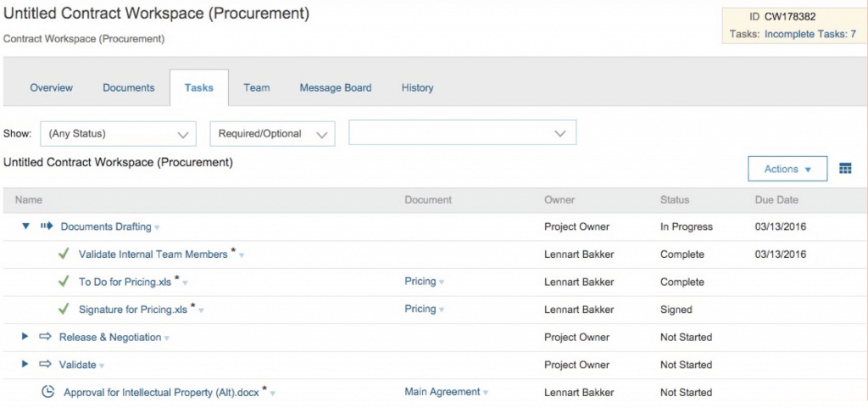Click green checkmark beside Validate Internal Team Members
This screenshot has height=408, width=868.
click(x=64, y=254)
